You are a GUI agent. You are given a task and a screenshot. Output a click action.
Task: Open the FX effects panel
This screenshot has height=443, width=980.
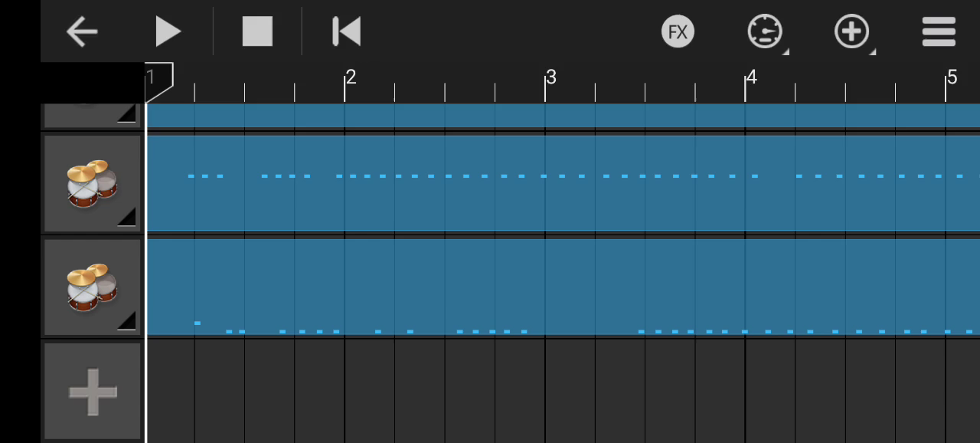click(678, 32)
